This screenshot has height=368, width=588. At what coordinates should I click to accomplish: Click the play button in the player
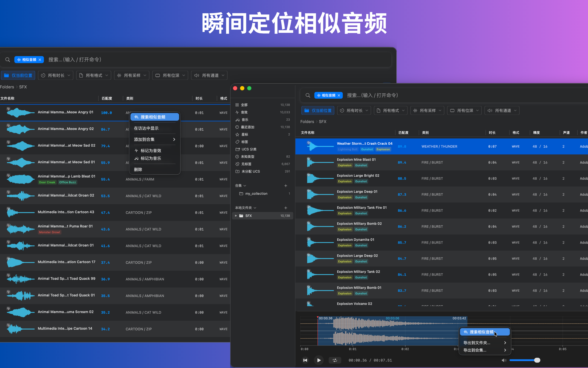(319, 360)
